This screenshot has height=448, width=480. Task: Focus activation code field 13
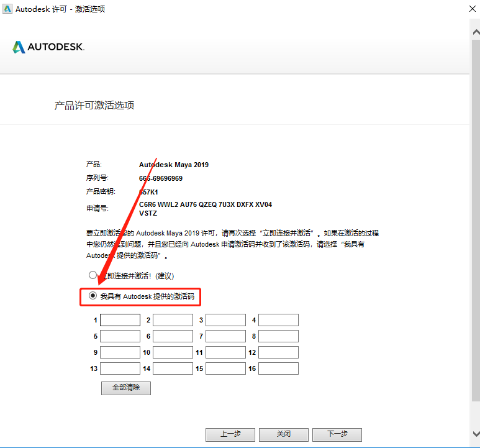click(120, 368)
